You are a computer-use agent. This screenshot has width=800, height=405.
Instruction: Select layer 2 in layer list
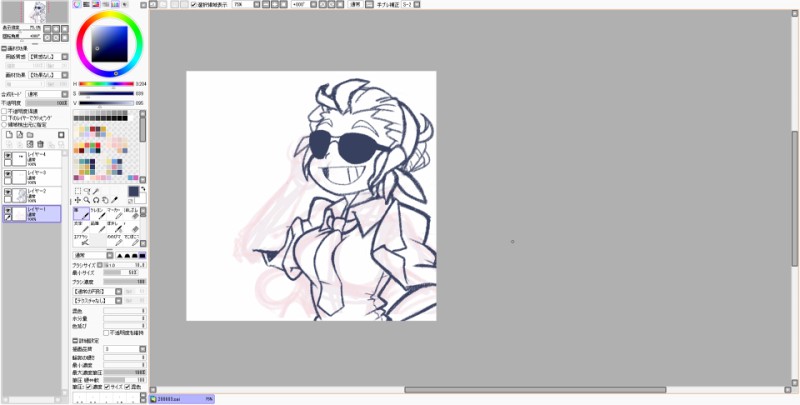click(x=32, y=196)
